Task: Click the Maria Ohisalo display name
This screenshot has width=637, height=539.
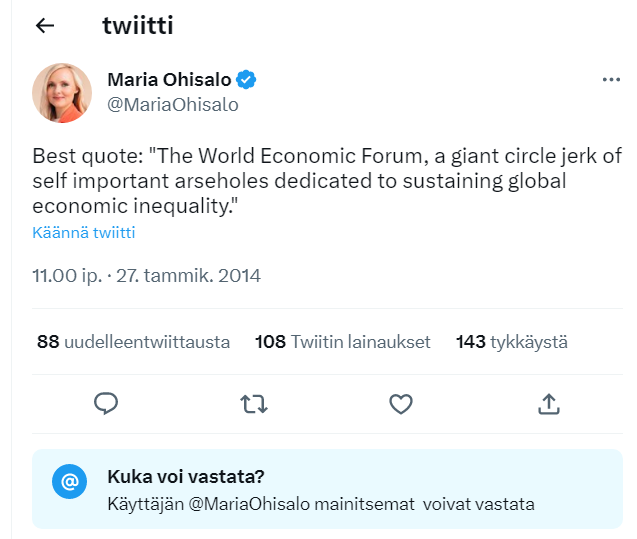Action: pos(169,79)
